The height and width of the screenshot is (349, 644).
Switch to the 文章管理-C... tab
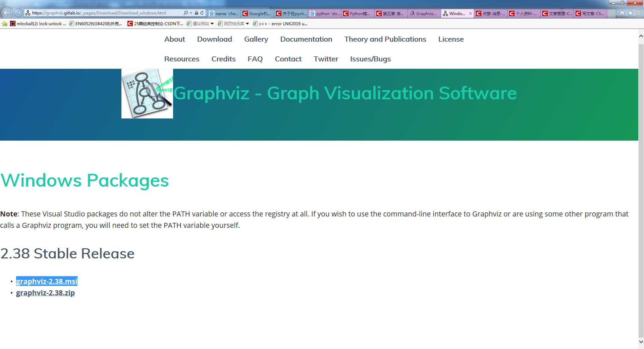click(557, 13)
